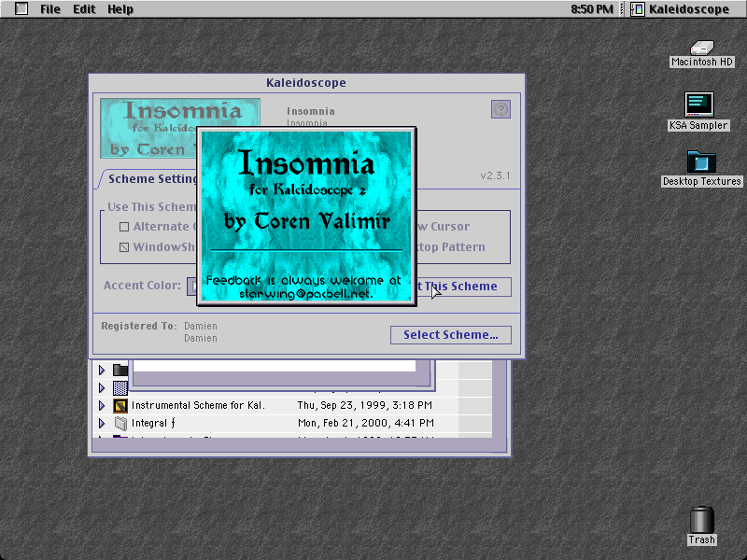Image resolution: width=747 pixels, height=560 pixels.
Task: Select the KSA Sampler desktop icon
Action: coord(698,105)
